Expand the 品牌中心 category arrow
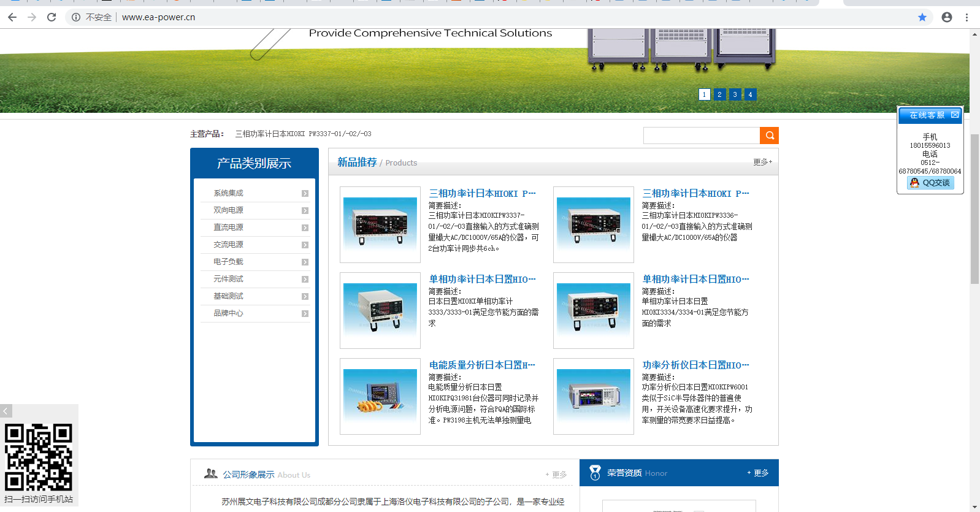 305,314
